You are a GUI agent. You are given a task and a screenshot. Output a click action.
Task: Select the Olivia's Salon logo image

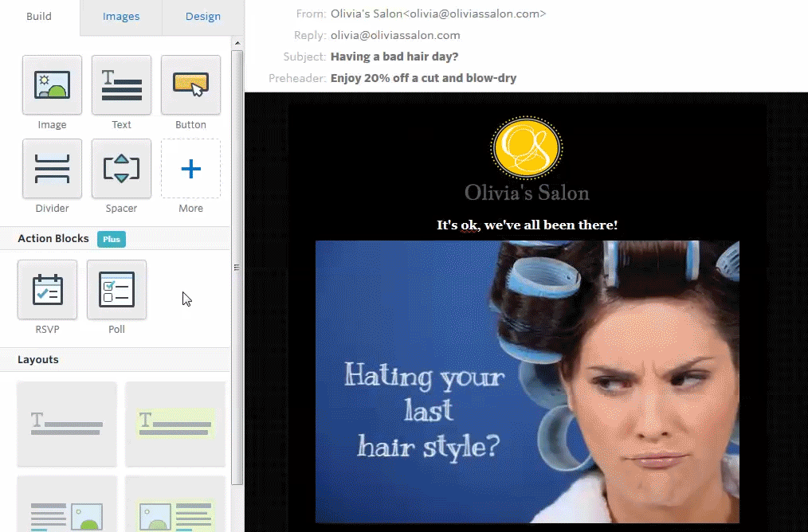[527, 158]
